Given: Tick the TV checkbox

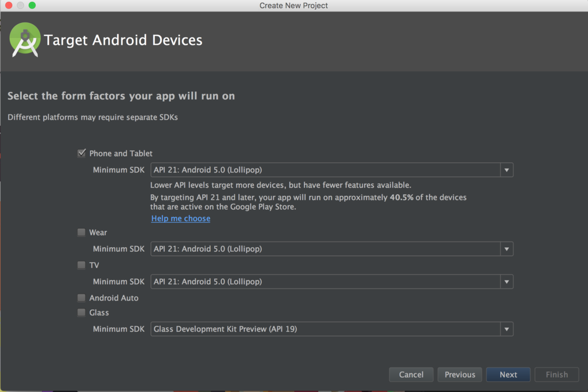Looking at the screenshot, I should click(x=82, y=265).
